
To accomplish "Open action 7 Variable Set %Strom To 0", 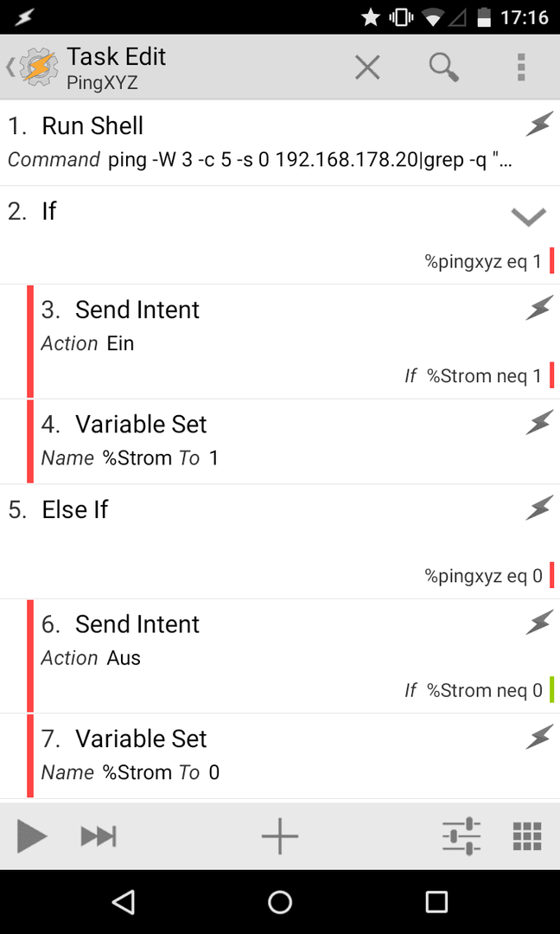I will pyautogui.click(x=294, y=756).
